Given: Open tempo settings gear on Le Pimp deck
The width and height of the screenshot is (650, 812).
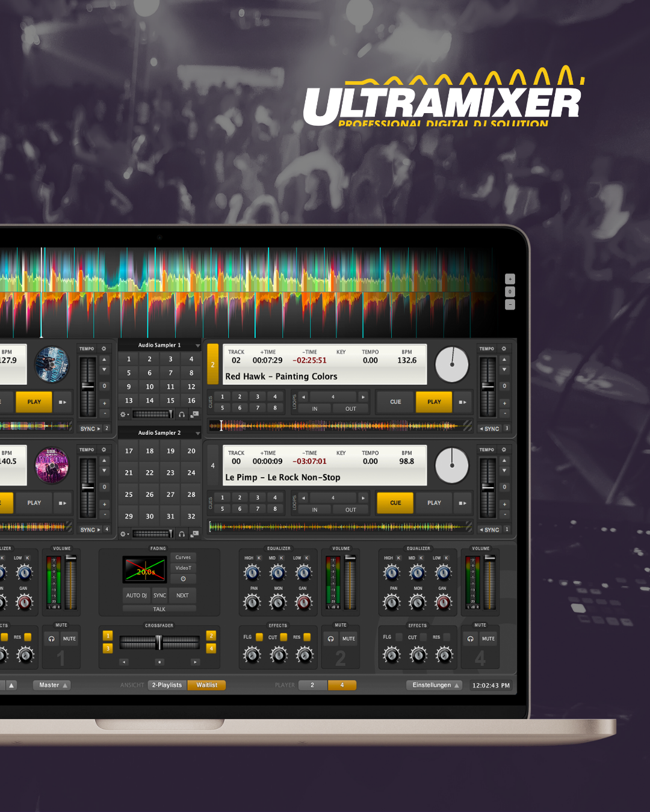Looking at the screenshot, I should click(504, 450).
